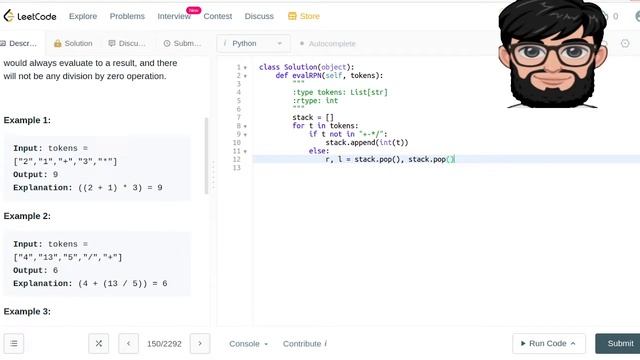Click the panel divider drag handle
This screenshot has width=640, height=360.
coord(213,176)
